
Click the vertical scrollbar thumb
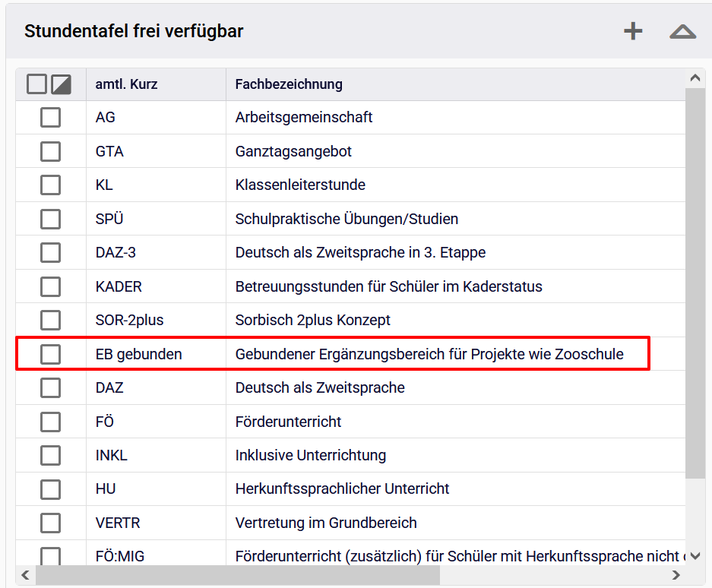click(x=695, y=281)
